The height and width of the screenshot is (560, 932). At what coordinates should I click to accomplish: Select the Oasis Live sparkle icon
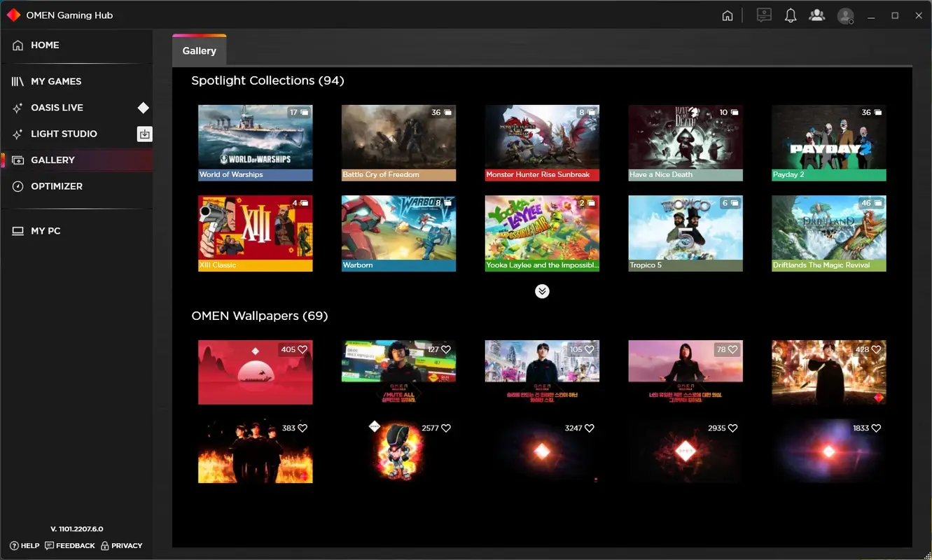tap(18, 107)
